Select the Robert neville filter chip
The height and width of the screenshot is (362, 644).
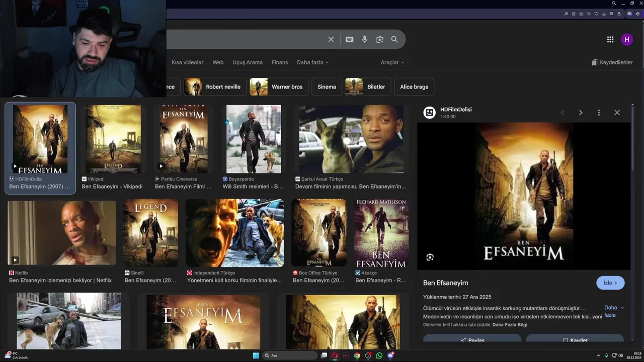pos(215,87)
